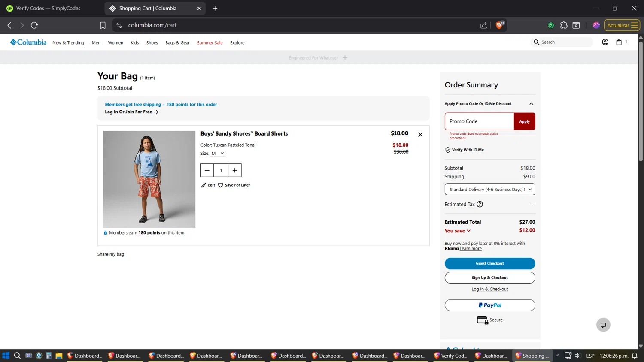Open the browser extensions puzzle icon
Image resolution: width=644 pixels, height=362 pixels.
[564, 25]
